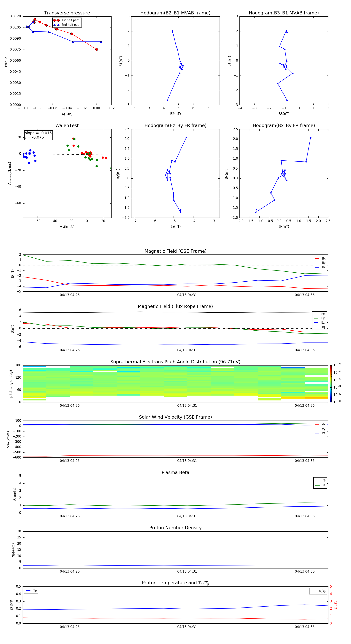Click "04/13 04:36" tick under Proton Temperature panel
Screen dimensions: 351x644
(305, 627)
